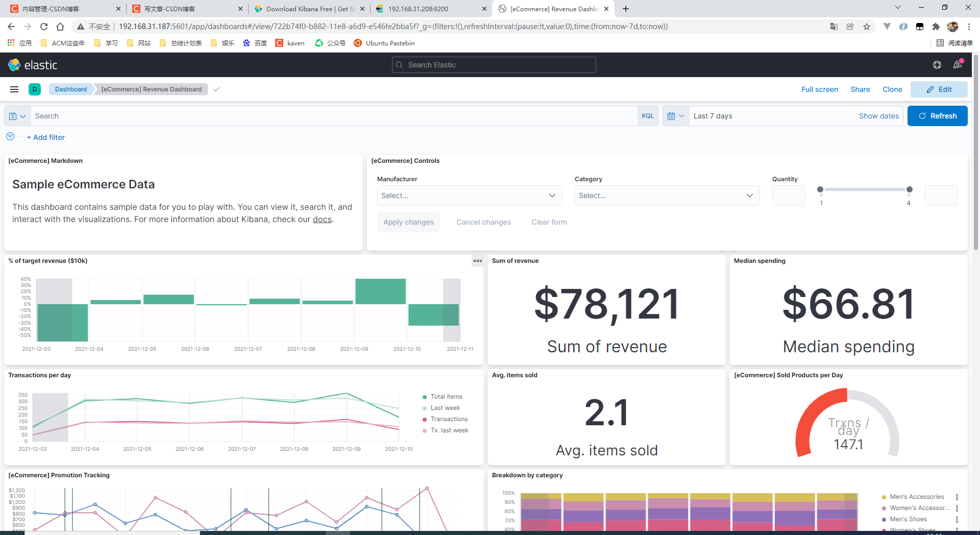Open the reading list icon

tap(940, 43)
